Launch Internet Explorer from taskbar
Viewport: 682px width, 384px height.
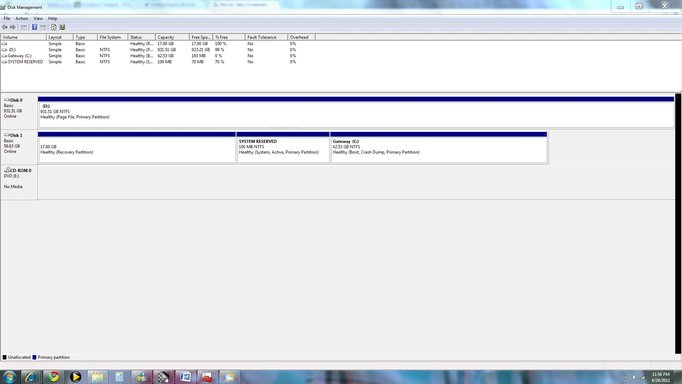pyautogui.click(x=30, y=377)
